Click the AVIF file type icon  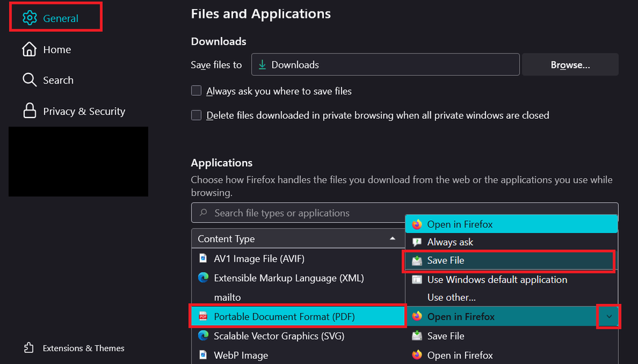click(x=202, y=258)
